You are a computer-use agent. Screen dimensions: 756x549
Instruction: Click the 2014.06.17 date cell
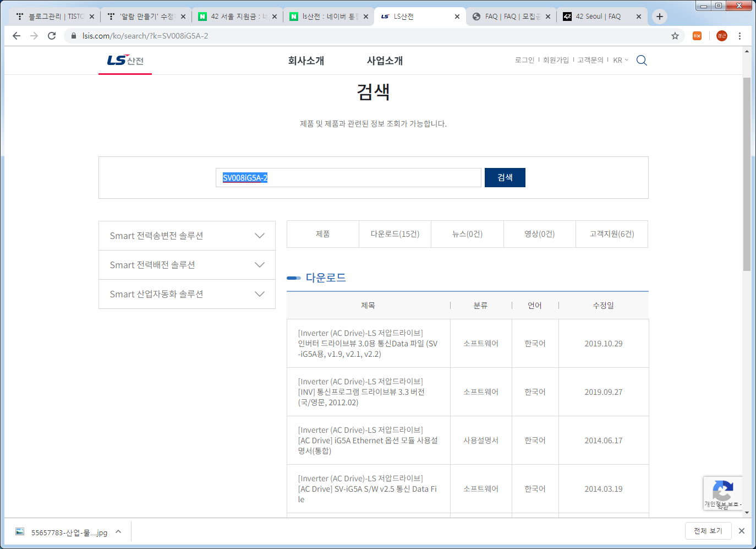click(x=604, y=441)
